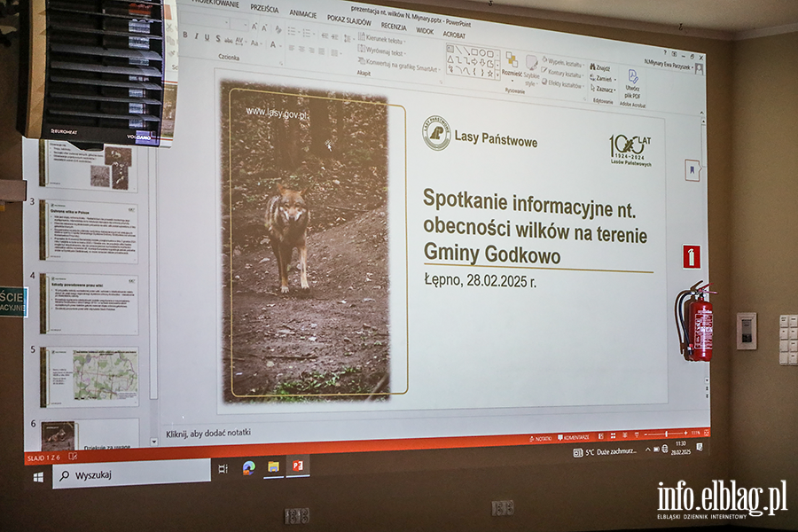Toggle strikethrough abc button
This screenshot has width=798, height=532.
pos(229,41)
